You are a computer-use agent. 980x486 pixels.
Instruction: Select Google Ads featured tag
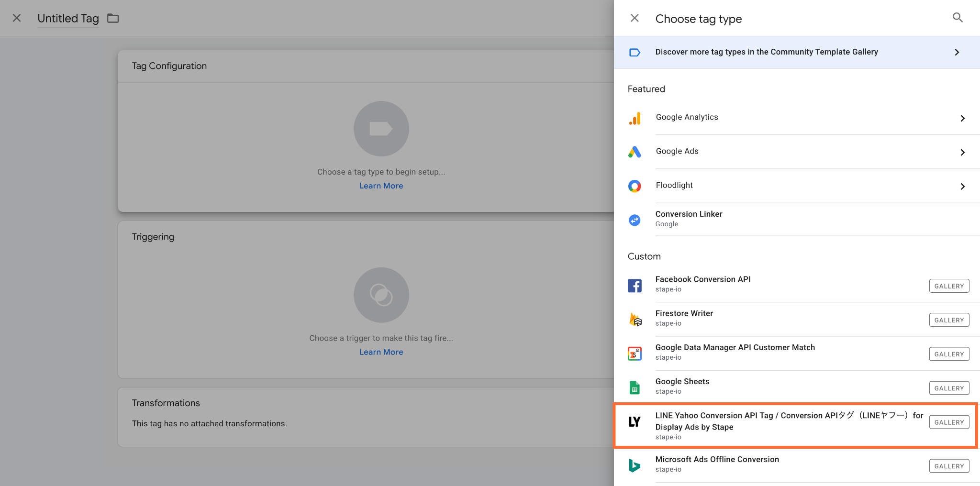point(797,152)
